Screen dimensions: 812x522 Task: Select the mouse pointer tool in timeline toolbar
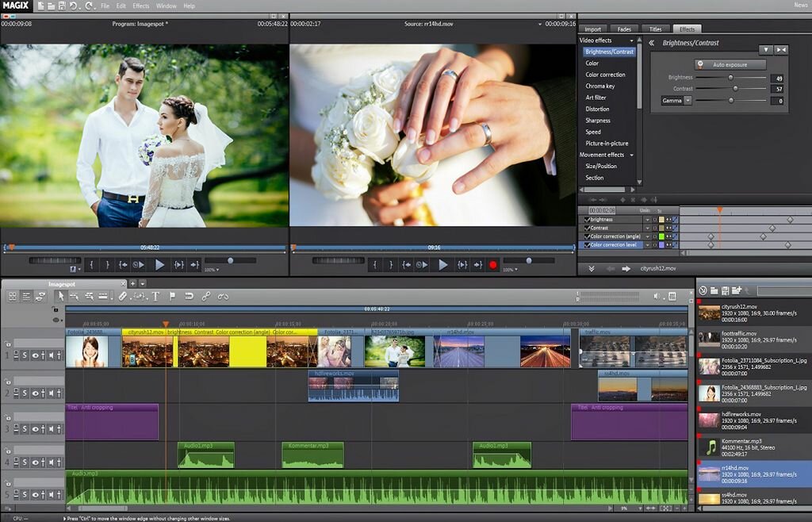pos(60,296)
